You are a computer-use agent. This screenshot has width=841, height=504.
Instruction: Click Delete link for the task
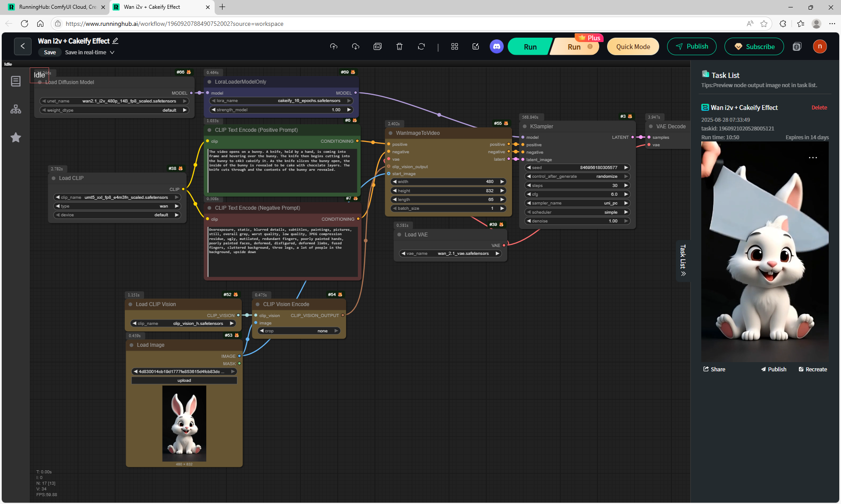[819, 108]
